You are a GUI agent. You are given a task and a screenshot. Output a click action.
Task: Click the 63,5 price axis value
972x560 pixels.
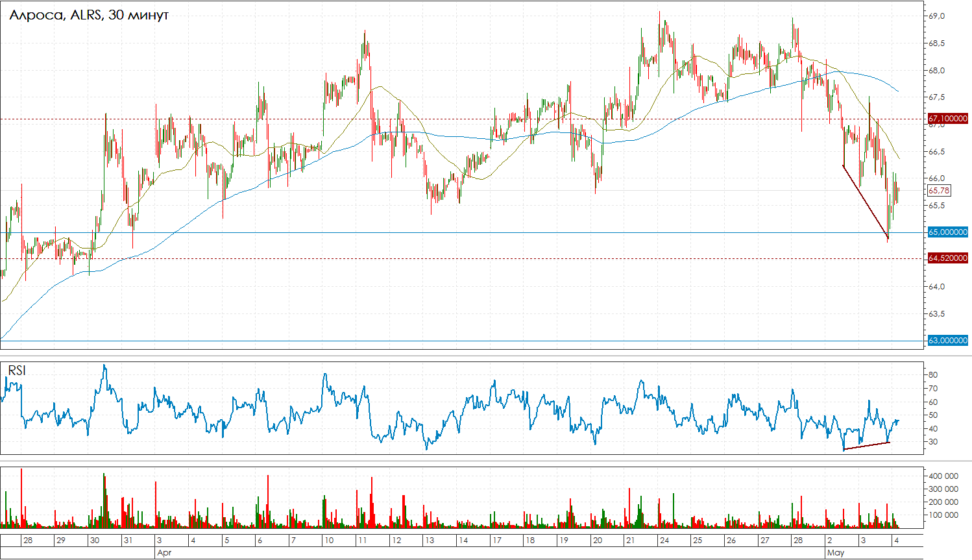point(937,314)
